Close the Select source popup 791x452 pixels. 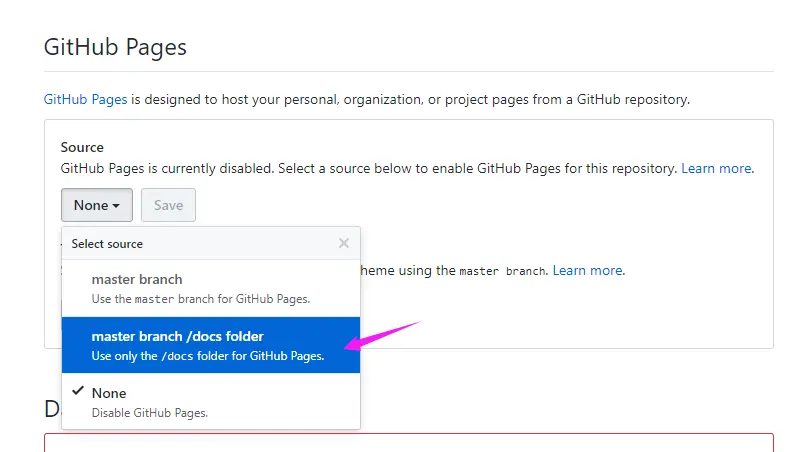pos(344,243)
